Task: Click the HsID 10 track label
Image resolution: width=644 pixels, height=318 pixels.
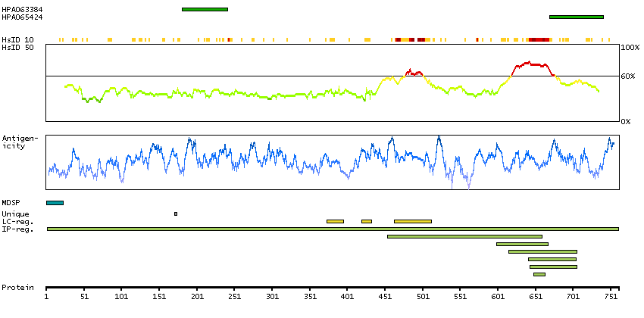Action: point(17,39)
